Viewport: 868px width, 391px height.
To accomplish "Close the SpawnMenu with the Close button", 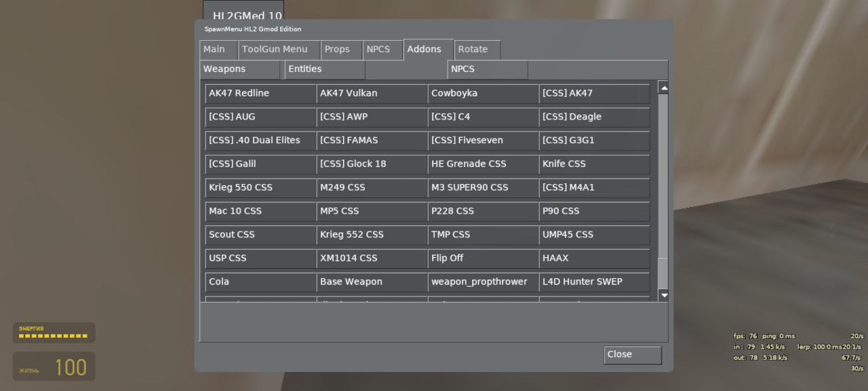I will coord(633,355).
